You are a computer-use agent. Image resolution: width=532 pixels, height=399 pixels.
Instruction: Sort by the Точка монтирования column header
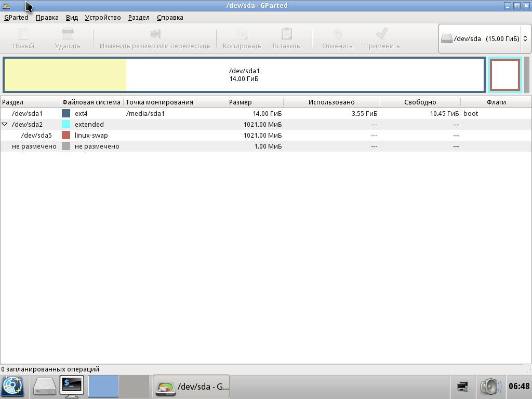(x=160, y=102)
